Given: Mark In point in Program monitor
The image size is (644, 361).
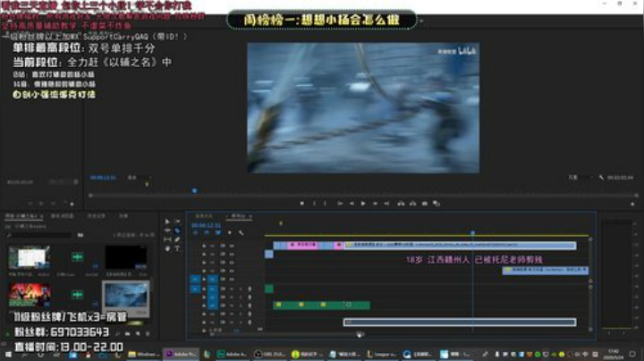Looking at the screenshot, I should pos(315,204).
